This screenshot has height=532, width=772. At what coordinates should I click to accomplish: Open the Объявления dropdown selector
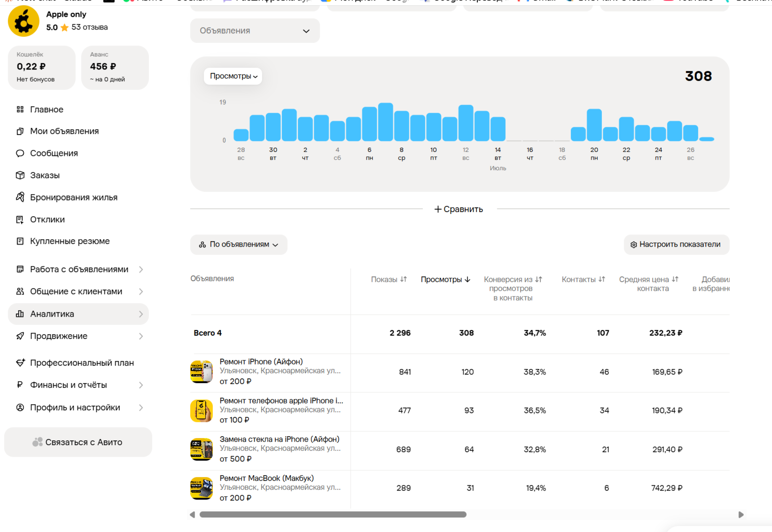[x=255, y=31]
